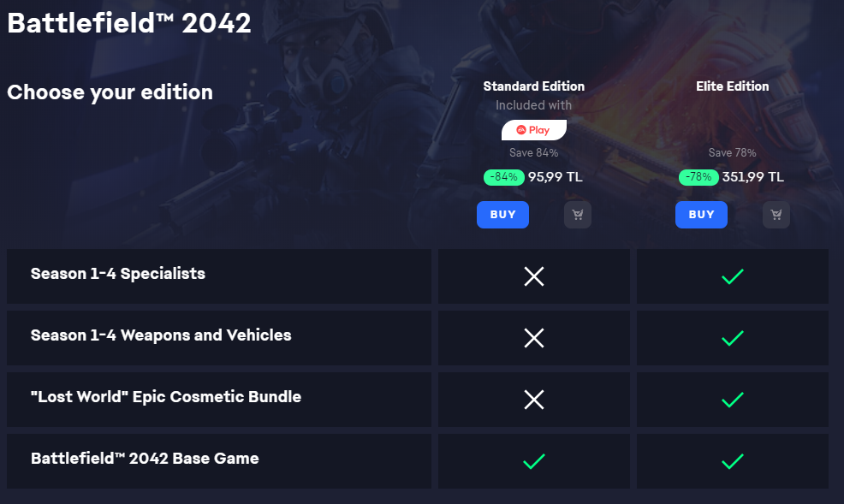Buy the Standard Edition
Viewport: 844px width, 504px height.
(502, 215)
